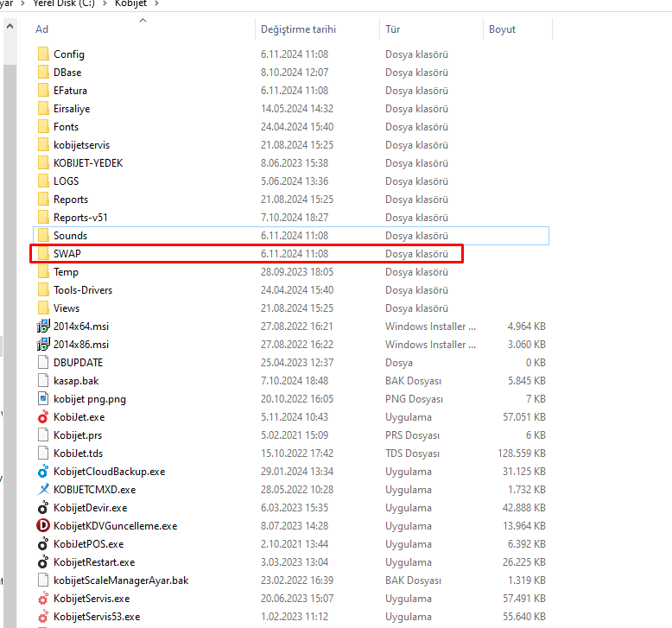This screenshot has height=628, width=672.
Task: Select the Reports folder icon
Action: (x=43, y=200)
